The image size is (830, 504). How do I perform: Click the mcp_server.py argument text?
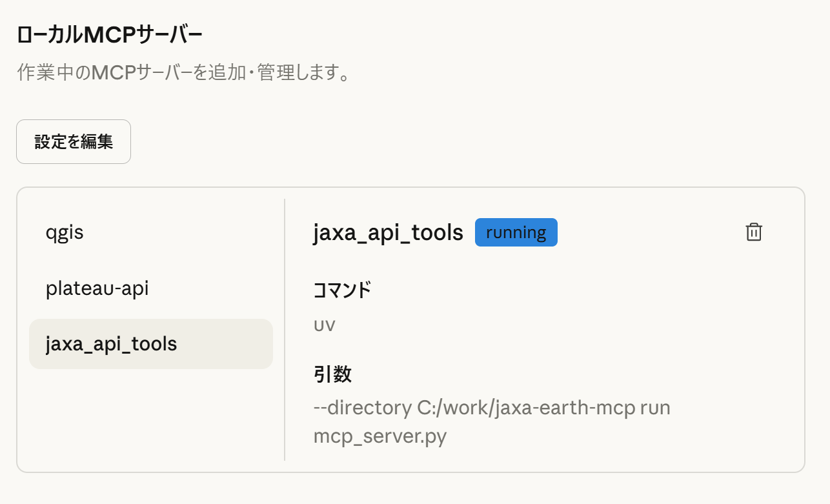380,436
